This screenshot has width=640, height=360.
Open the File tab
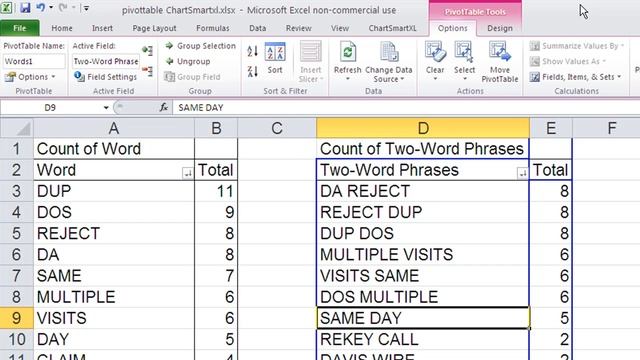pos(20,28)
